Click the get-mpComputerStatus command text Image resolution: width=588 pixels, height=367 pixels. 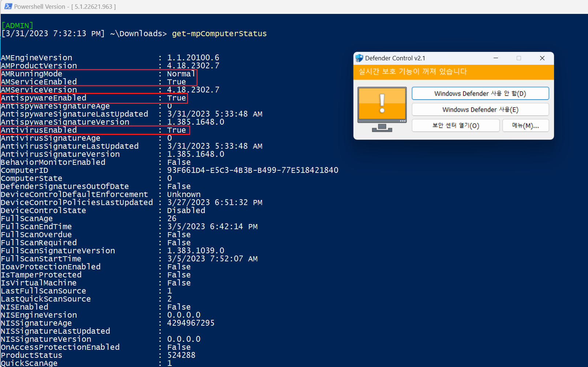click(219, 34)
